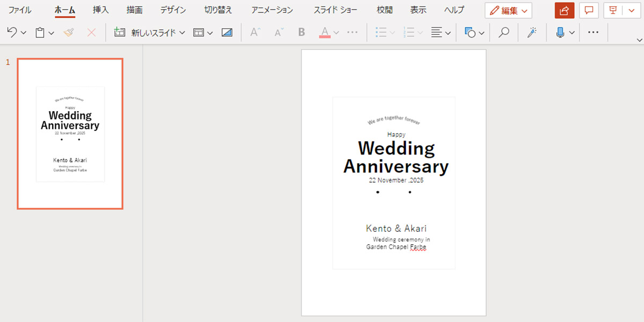Click the Undo arrow icon
Screen dimensions: 644x322
(x=12, y=33)
